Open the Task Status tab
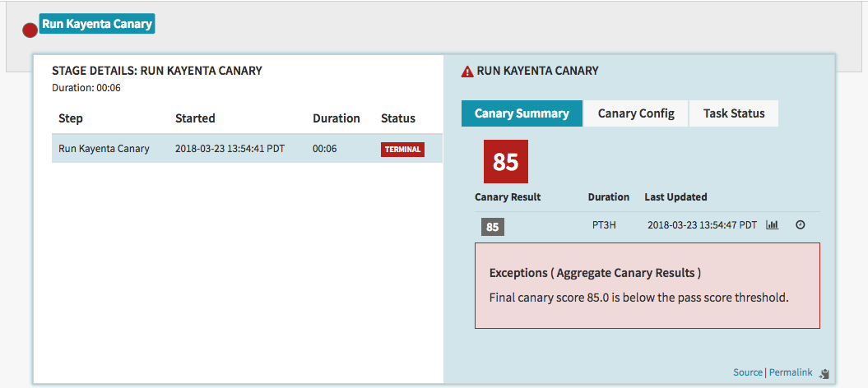The image size is (868, 388). point(734,113)
